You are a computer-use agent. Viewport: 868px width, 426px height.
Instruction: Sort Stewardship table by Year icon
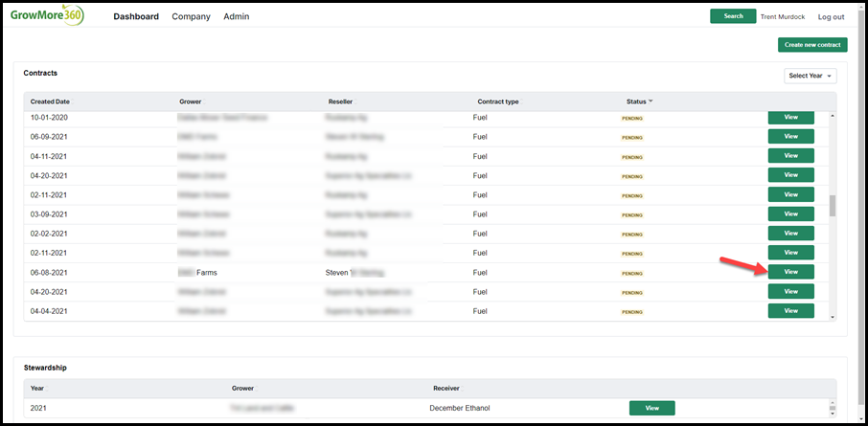point(47,389)
